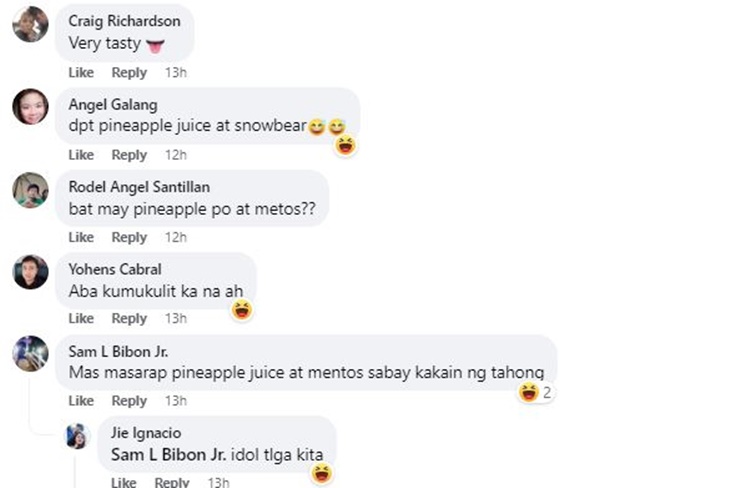Viewport: 750px width, 488px height.
Task: View laughing reaction on Yohens Cabral's comment
Action: click(241, 310)
